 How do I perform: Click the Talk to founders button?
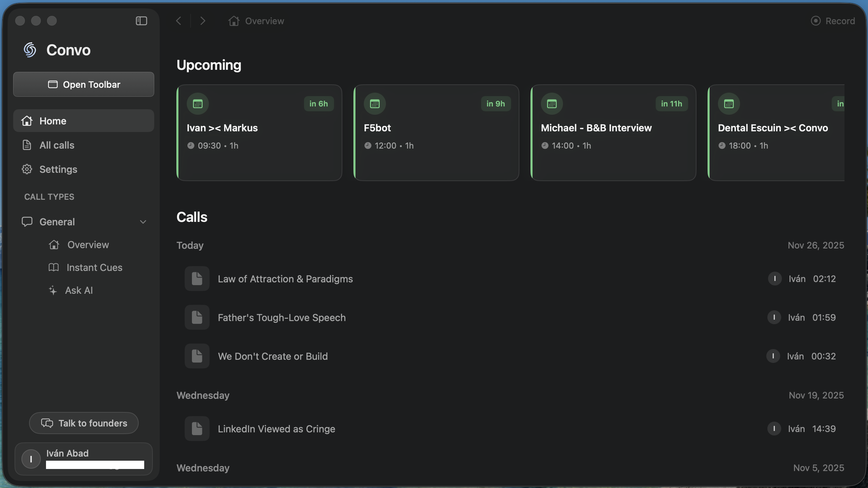tap(83, 423)
